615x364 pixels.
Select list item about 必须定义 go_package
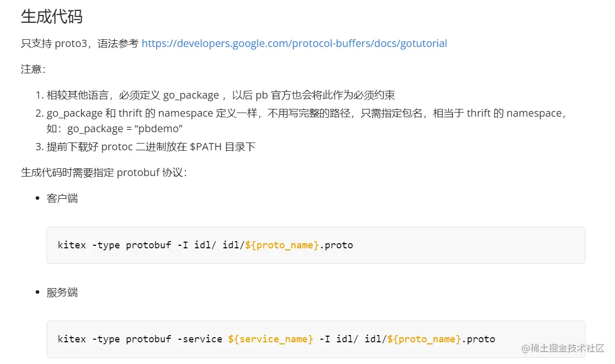tap(221, 95)
